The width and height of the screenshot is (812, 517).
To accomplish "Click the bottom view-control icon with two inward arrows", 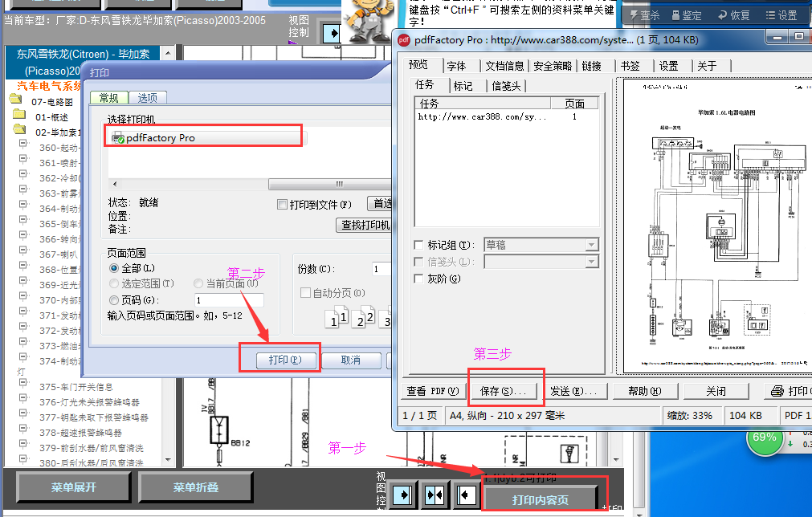I will pyautogui.click(x=435, y=495).
